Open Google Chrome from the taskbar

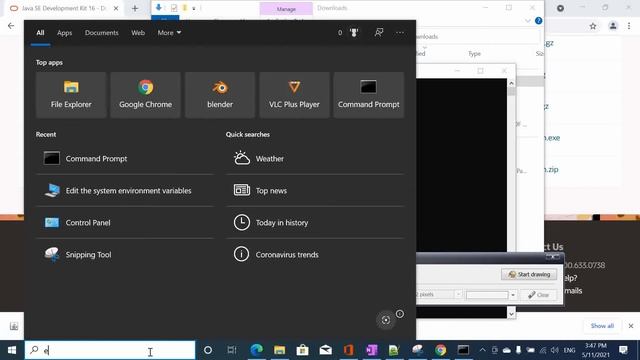[x=440, y=350]
